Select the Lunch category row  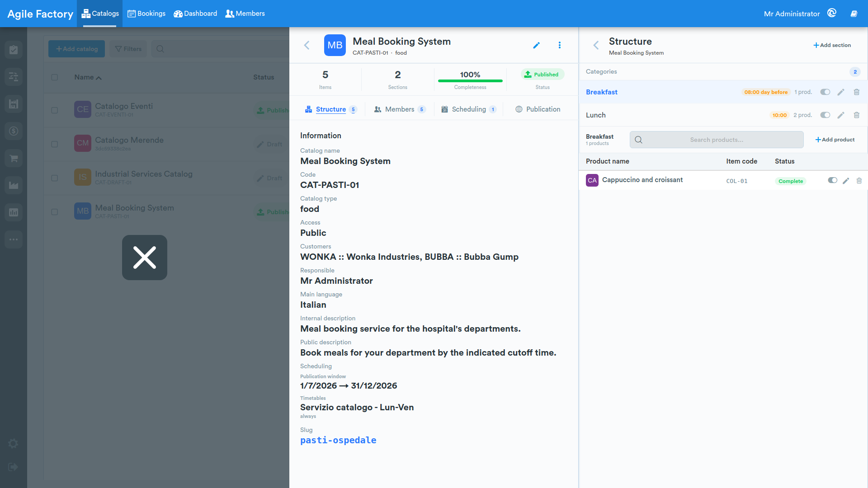(x=723, y=115)
